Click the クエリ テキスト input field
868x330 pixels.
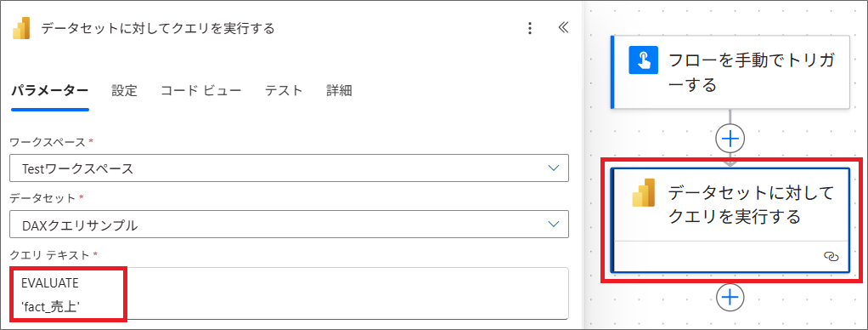289,293
